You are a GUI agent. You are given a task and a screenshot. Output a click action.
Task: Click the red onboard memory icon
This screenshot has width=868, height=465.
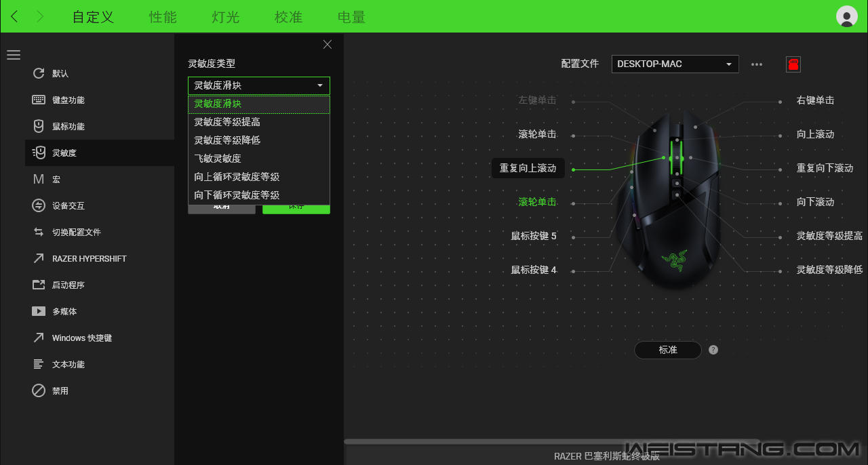tap(793, 64)
